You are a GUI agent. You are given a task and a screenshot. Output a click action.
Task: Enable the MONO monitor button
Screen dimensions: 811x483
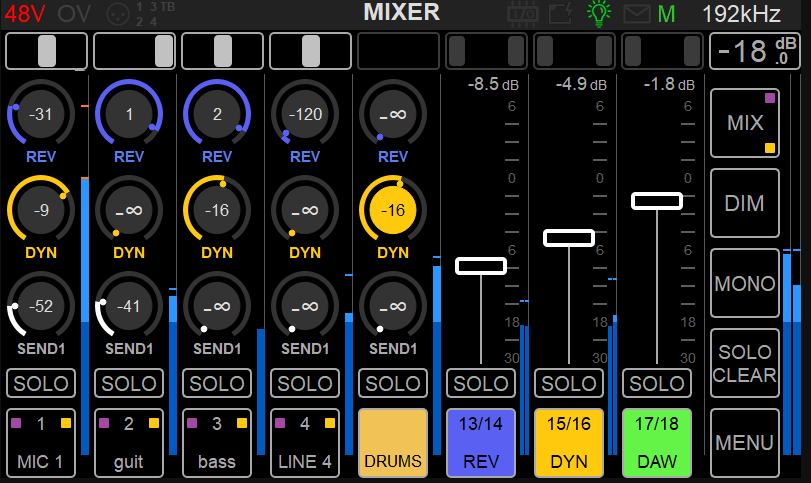pos(745,283)
